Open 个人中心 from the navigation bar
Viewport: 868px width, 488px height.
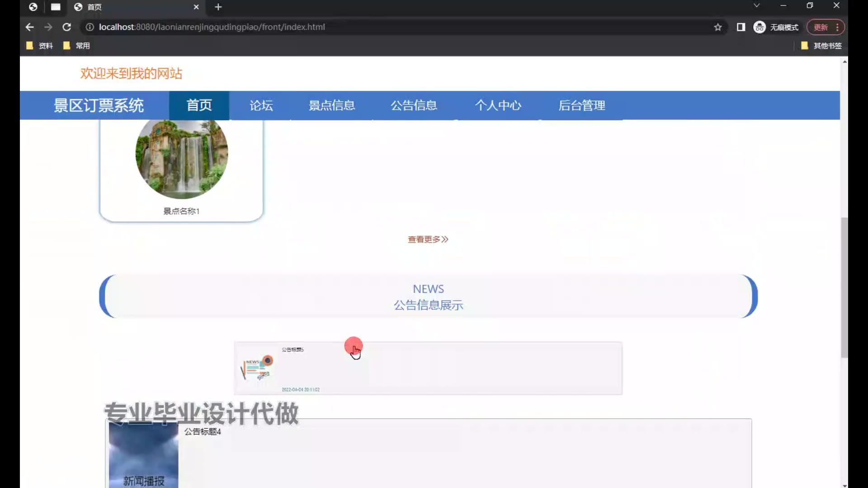tap(498, 105)
